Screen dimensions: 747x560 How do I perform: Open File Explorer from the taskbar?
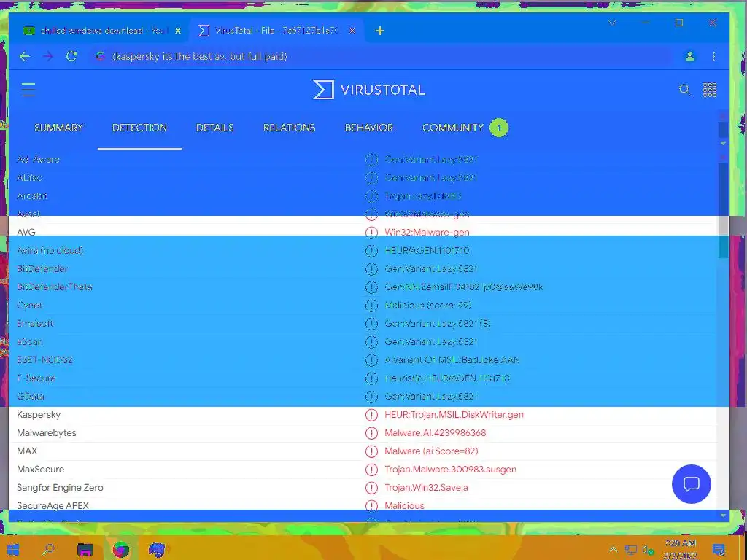pos(85,550)
